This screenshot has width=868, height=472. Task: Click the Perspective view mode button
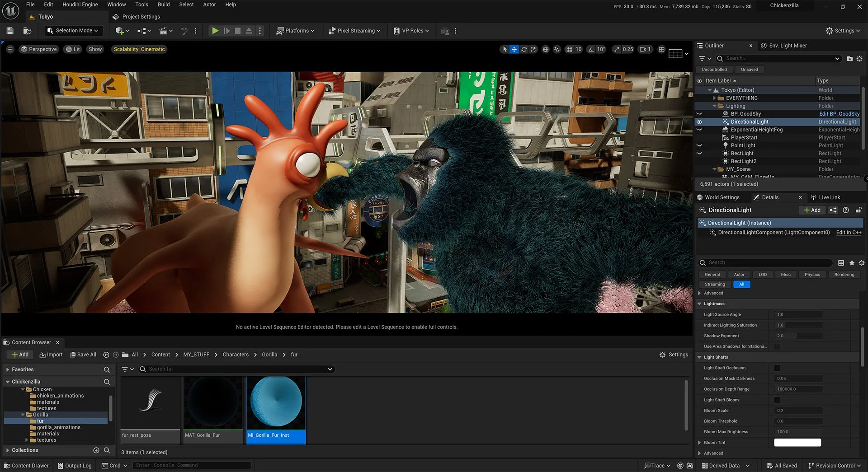pos(39,49)
